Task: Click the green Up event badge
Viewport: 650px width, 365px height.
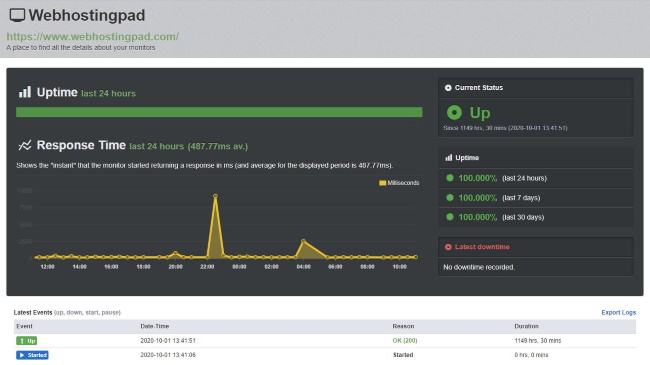Action: click(27, 341)
